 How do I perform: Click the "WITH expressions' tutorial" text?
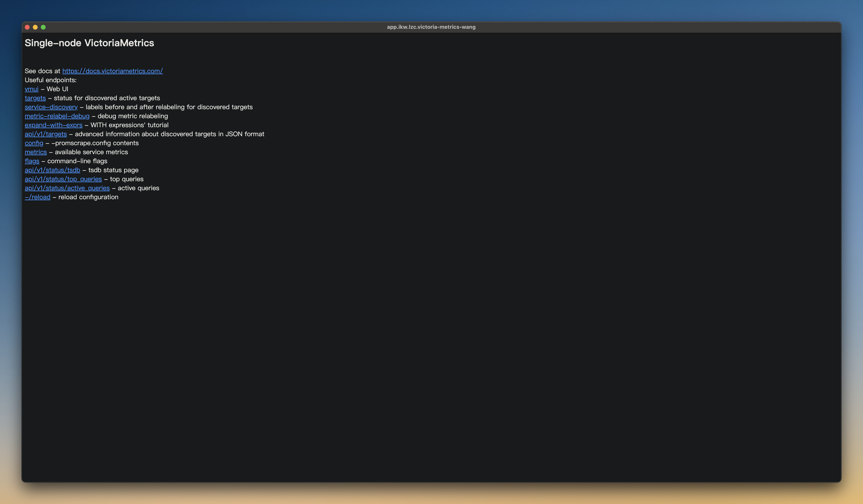(129, 125)
